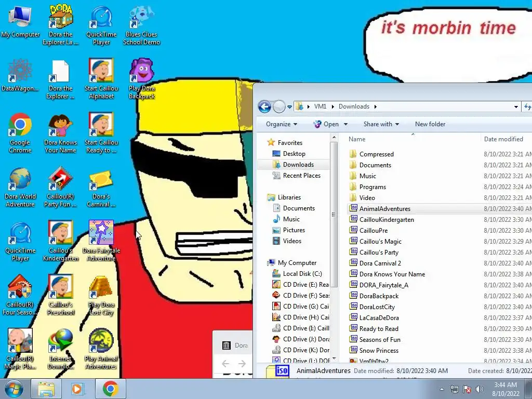Click the navigation pane scrollbar thumb
532x399 pixels.
pos(334,215)
